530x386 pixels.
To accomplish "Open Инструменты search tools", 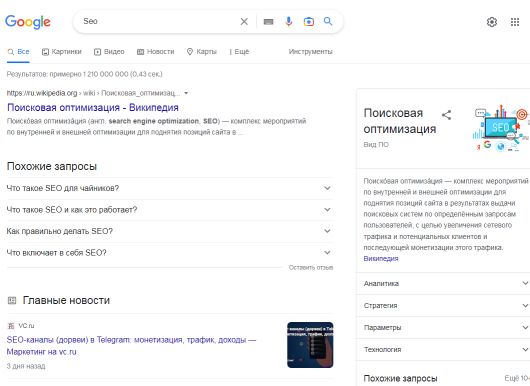I will tap(311, 52).
